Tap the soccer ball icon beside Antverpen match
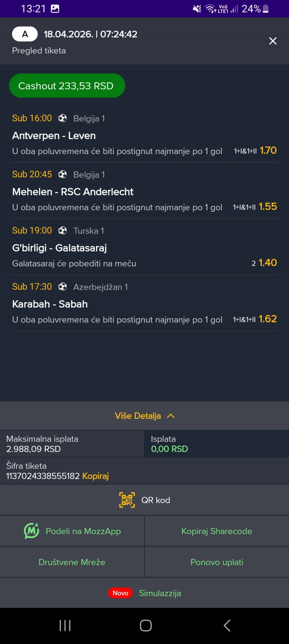 pyautogui.click(x=63, y=118)
